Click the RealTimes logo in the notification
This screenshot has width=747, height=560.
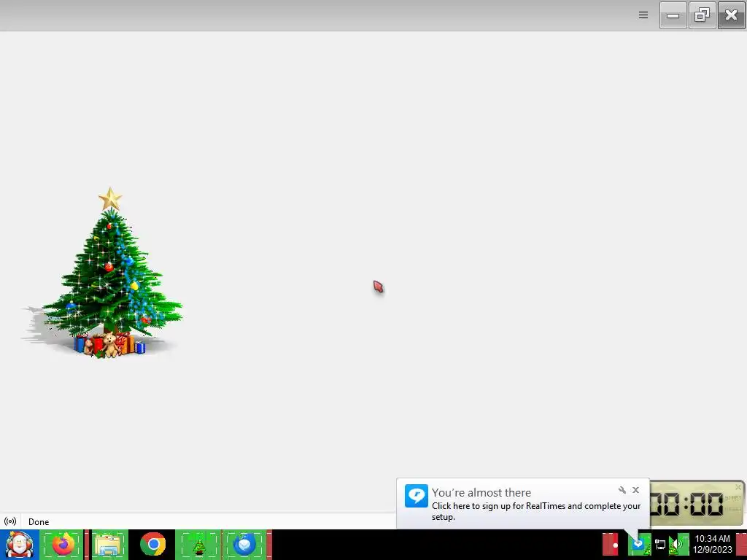click(x=417, y=496)
